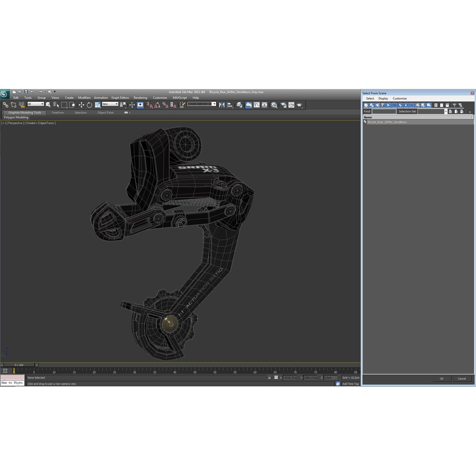Open the Rendered Frame Window icon
This screenshot has height=476, width=476.
click(291, 105)
